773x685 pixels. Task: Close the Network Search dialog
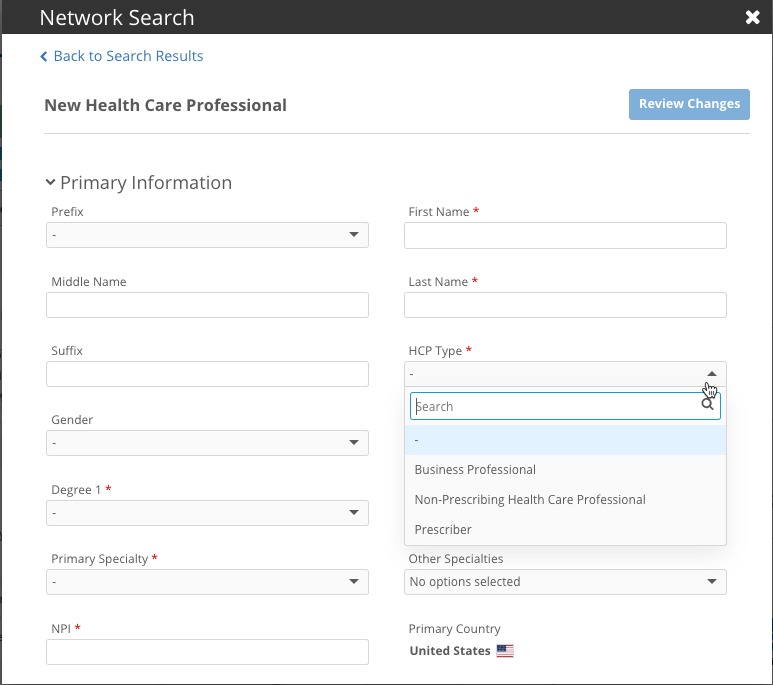[x=752, y=18]
